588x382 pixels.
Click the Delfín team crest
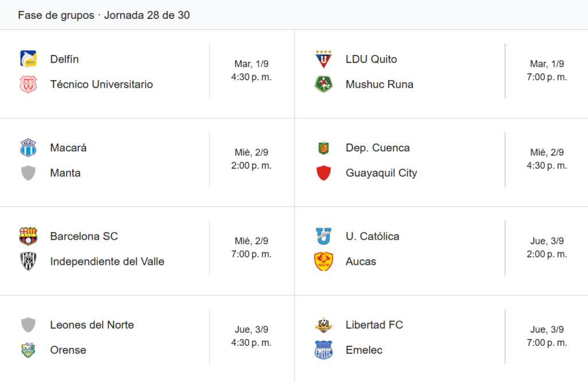[28, 59]
